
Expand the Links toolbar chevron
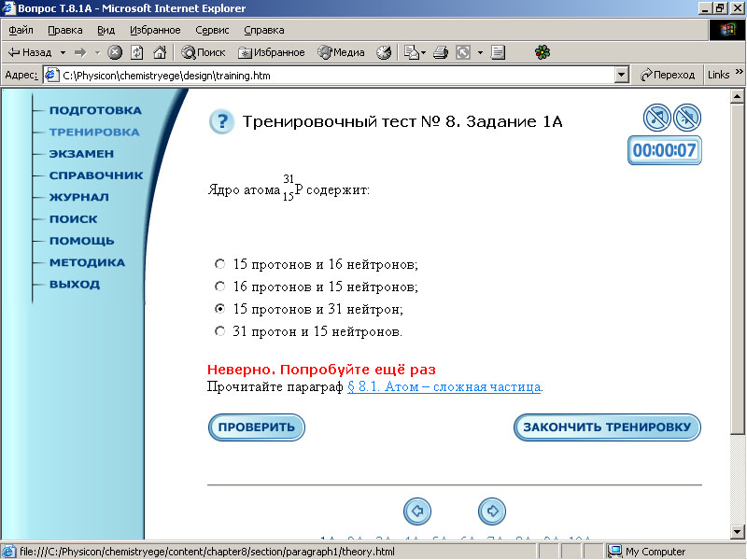tap(740, 72)
